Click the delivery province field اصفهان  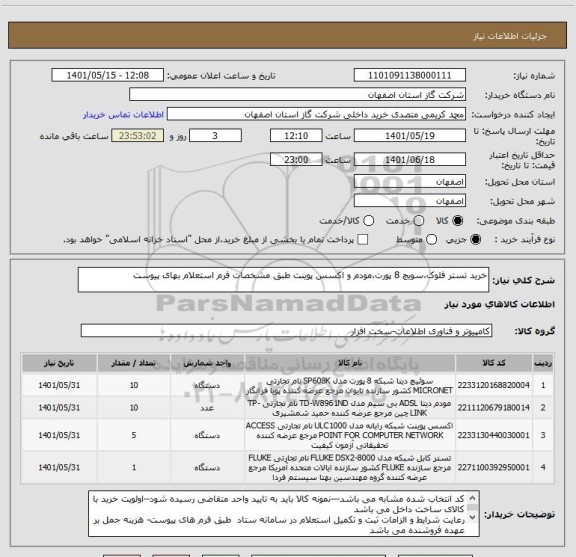[x=410, y=182]
